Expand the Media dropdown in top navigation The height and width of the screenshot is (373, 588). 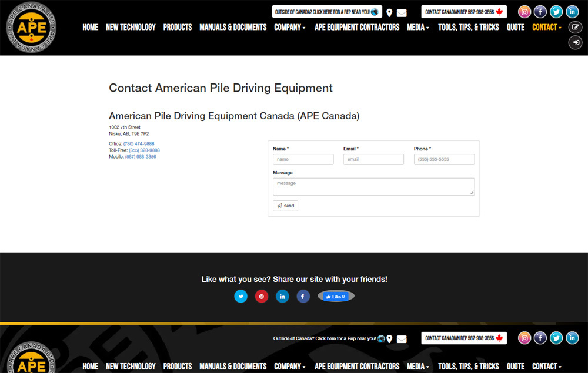coord(418,27)
